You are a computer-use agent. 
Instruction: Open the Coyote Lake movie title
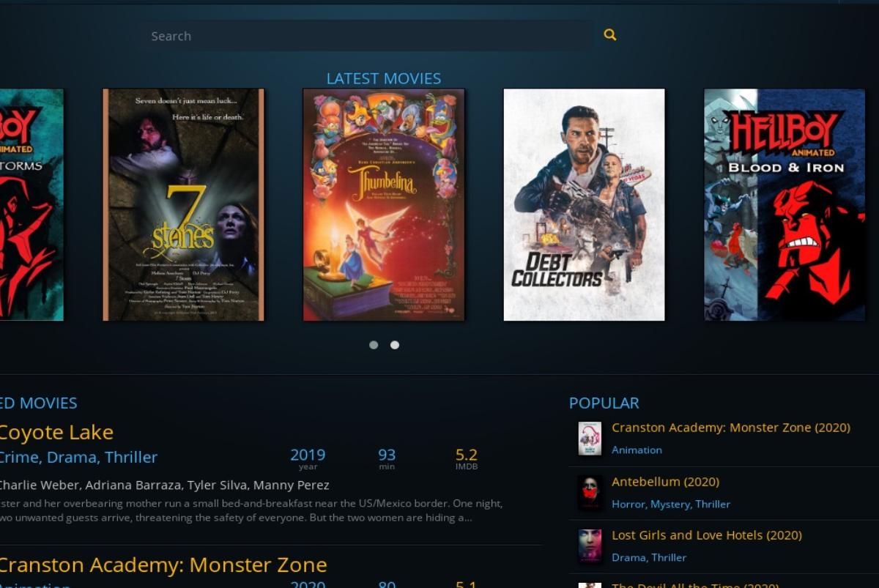56,432
